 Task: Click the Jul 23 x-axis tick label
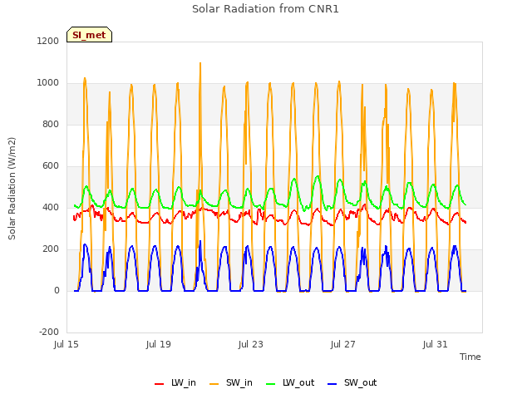tap(251, 345)
